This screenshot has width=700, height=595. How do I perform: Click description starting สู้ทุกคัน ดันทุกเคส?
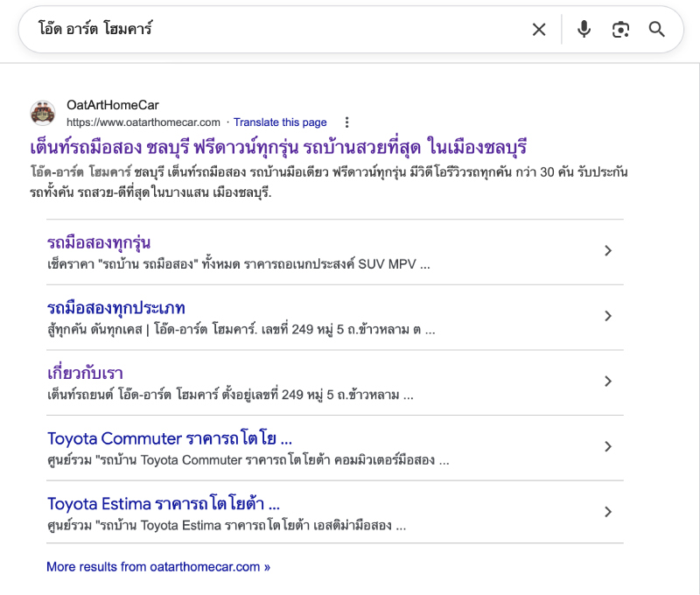[x=241, y=329]
